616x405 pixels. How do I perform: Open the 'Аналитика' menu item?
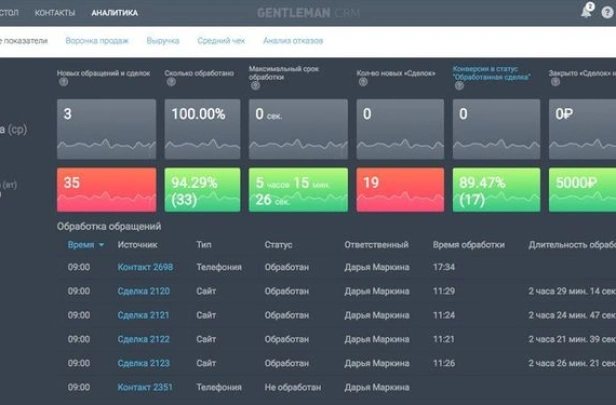point(114,13)
